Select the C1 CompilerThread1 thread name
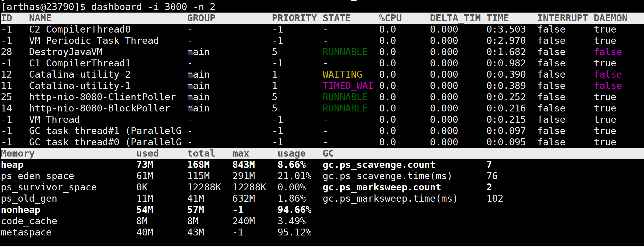The height and width of the screenshot is (247, 644). click(x=80, y=63)
